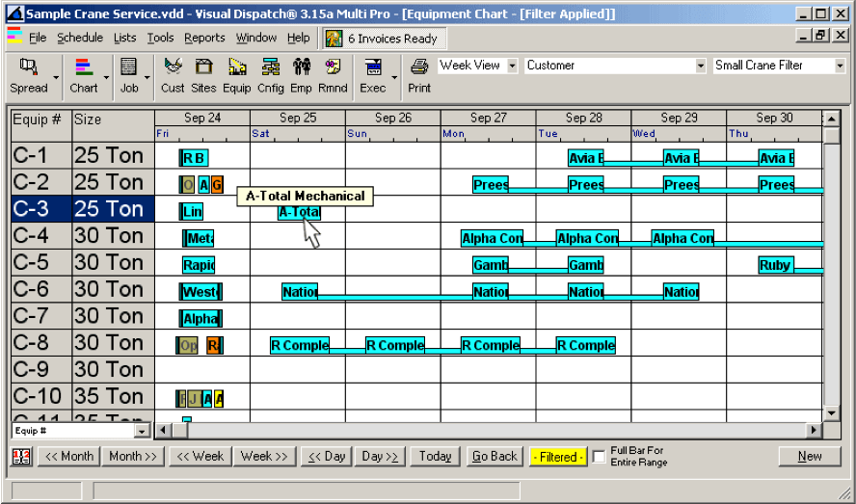Viewport: 856px width, 504px height.
Task: Select the orange G job for C-2
Action: point(217,185)
